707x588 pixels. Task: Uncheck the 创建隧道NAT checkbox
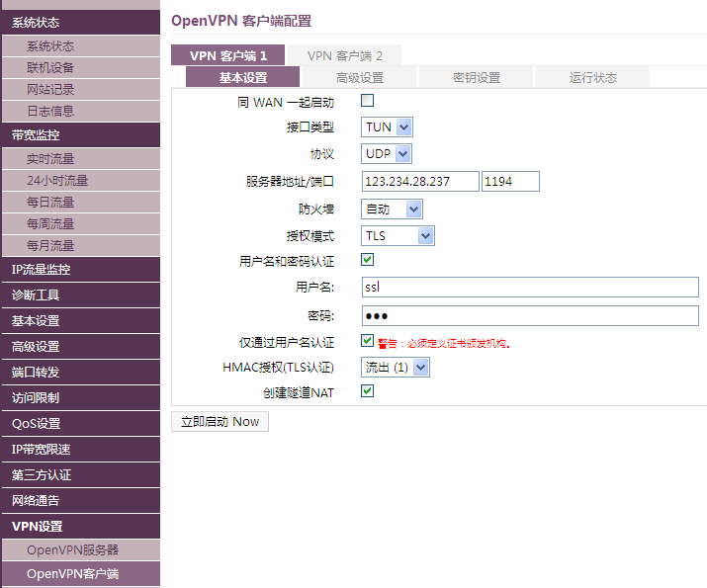coord(367,391)
